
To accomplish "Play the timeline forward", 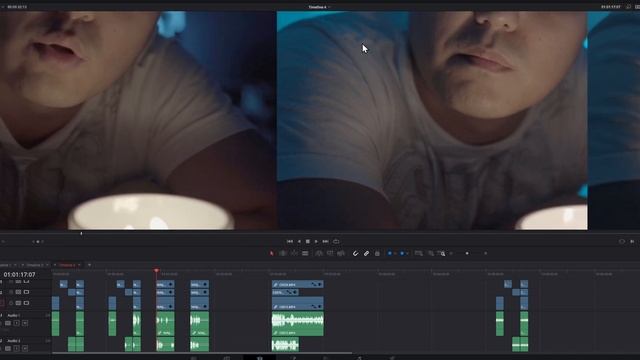I will click(316, 242).
